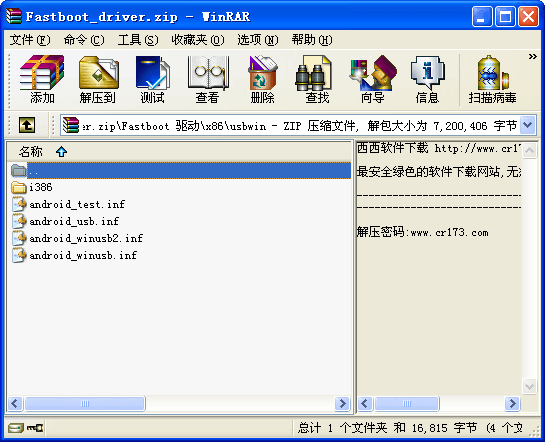The image size is (545, 442).
Task: Open the View (查看) file tool
Action: (208, 79)
